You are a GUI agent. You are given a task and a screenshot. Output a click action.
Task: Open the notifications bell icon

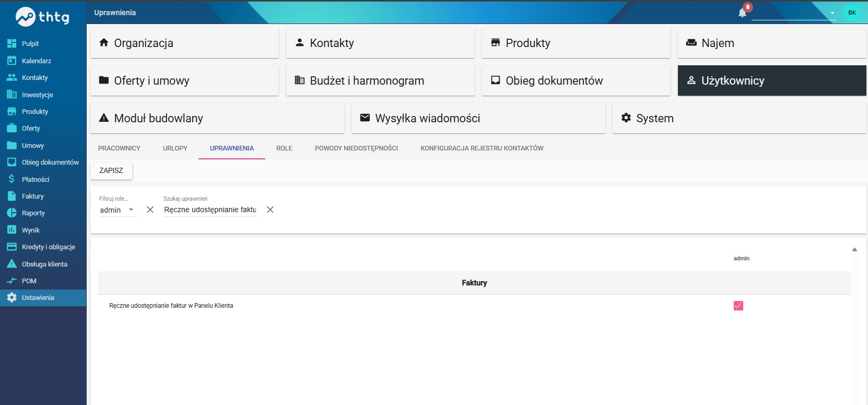click(742, 13)
